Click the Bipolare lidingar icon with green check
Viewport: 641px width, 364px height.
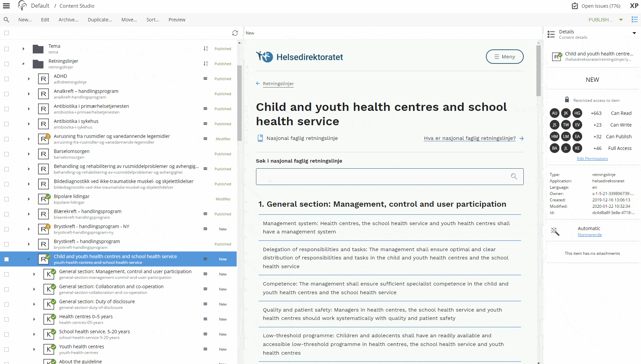(43, 199)
